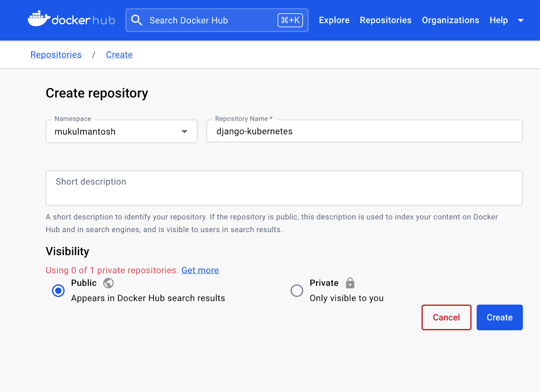Image resolution: width=540 pixels, height=392 pixels.
Task: Follow the Get more link
Action: [200, 270]
